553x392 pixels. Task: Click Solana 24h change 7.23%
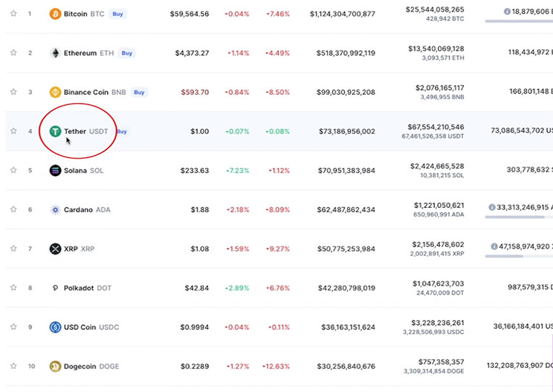(x=237, y=170)
